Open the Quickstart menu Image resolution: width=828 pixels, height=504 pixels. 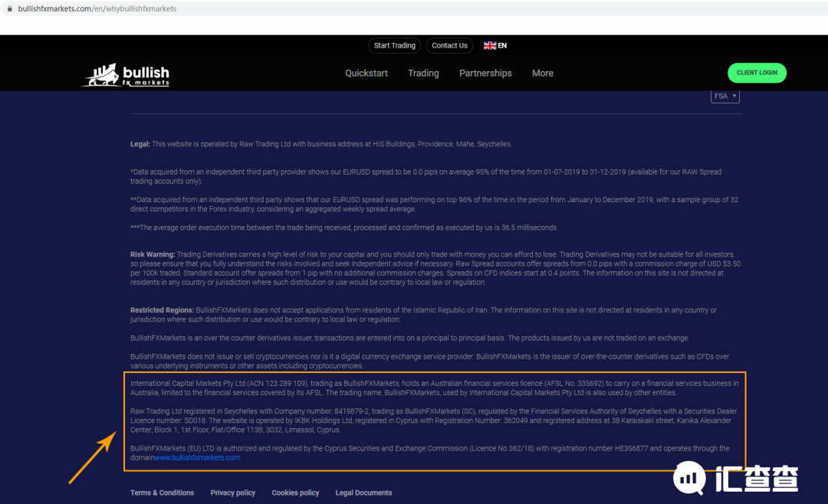click(x=366, y=74)
